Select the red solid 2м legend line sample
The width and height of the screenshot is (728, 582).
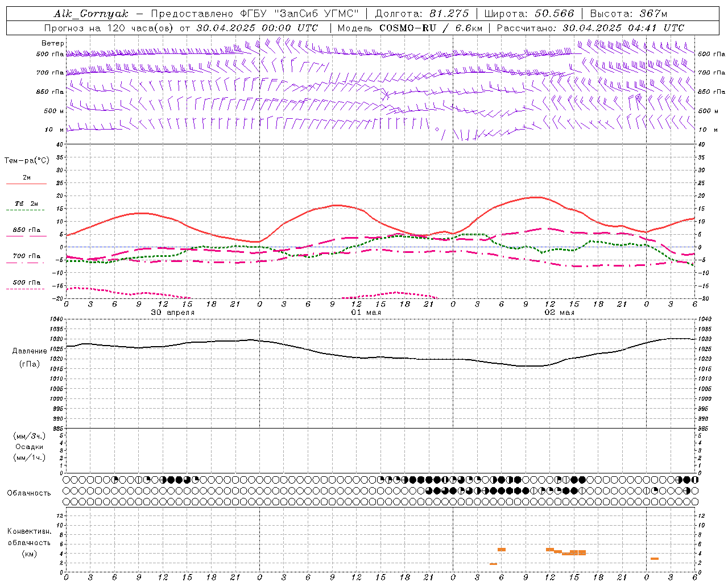[27, 184]
